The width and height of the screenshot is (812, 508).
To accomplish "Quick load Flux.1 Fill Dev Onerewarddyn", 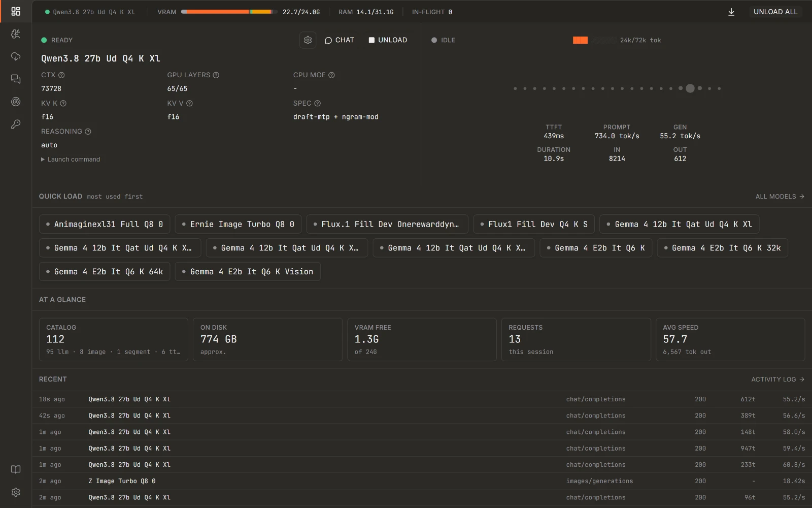I will tap(387, 224).
